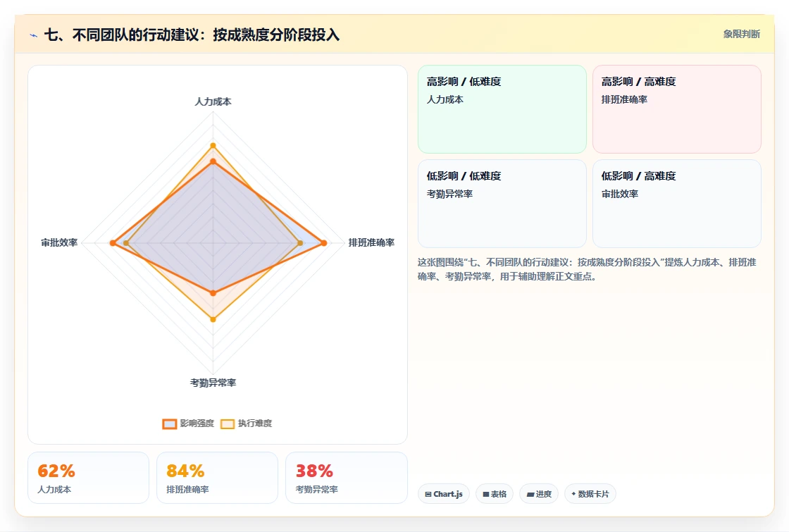Click the 排班准确率 radar axis label

[x=371, y=242]
